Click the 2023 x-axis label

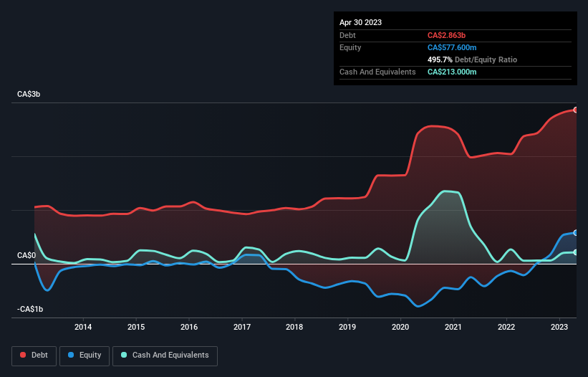point(559,327)
